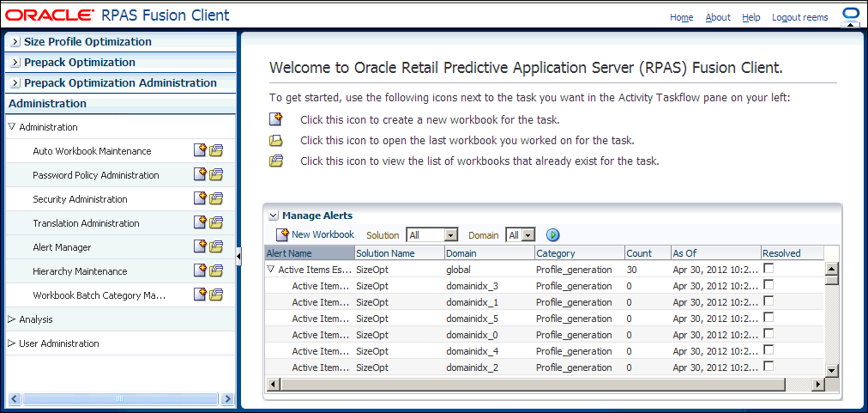Create new workbook for Workbook Batch Category
Image resolution: width=868 pixels, height=413 pixels.
[200, 295]
